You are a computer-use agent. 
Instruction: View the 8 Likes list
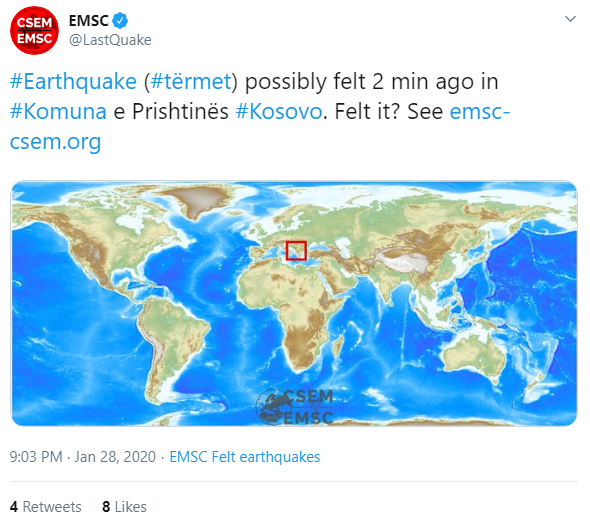click(x=124, y=507)
